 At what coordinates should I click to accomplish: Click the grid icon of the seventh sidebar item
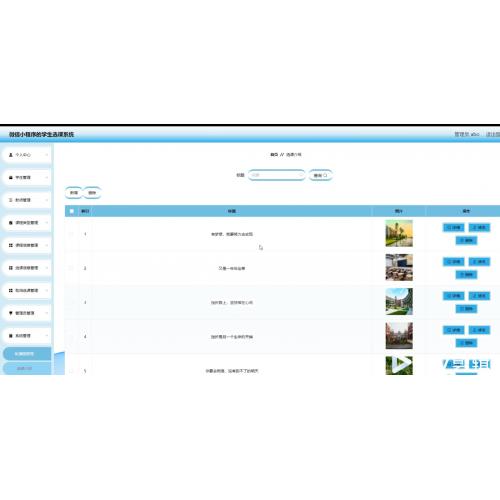pyautogui.click(x=11, y=291)
